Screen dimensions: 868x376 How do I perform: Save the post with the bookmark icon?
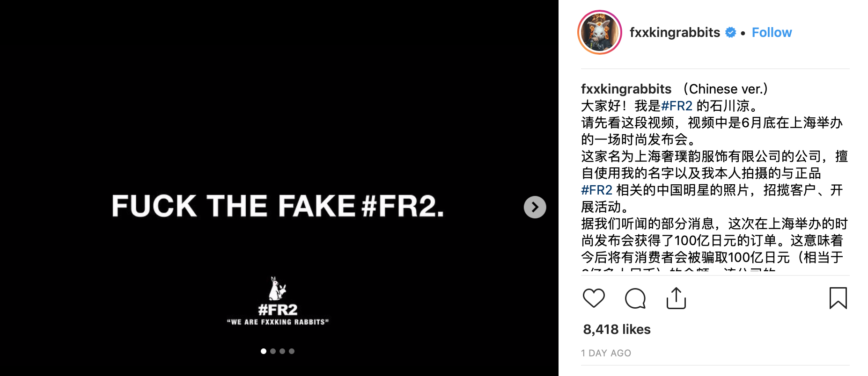click(838, 298)
